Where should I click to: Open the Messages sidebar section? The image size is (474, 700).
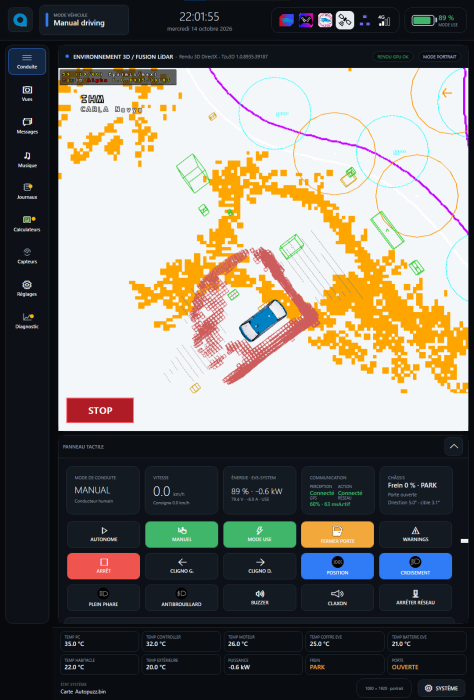27,126
